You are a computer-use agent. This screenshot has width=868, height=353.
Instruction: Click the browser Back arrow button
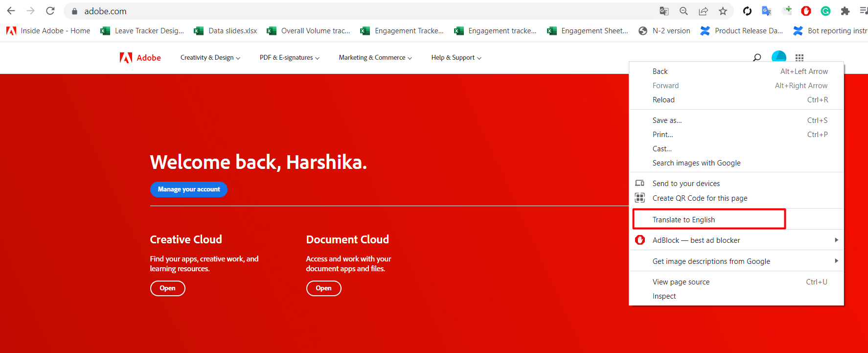(x=11, y=11)
